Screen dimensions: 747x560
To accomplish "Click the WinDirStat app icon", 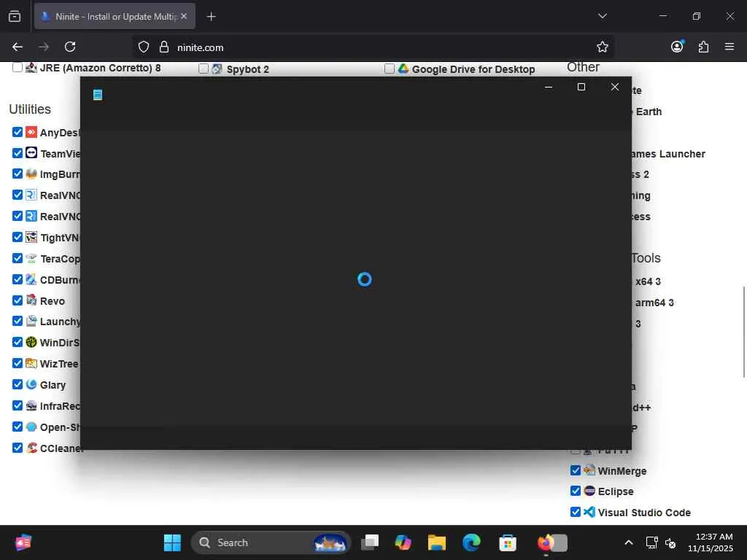I will (x=31, y=342).
